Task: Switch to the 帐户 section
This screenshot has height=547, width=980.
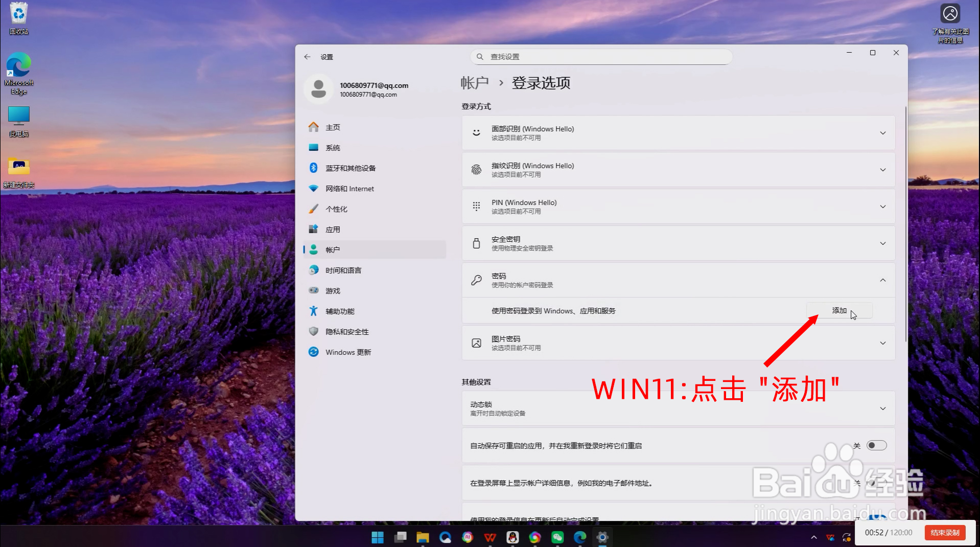Action: [333, 249]
